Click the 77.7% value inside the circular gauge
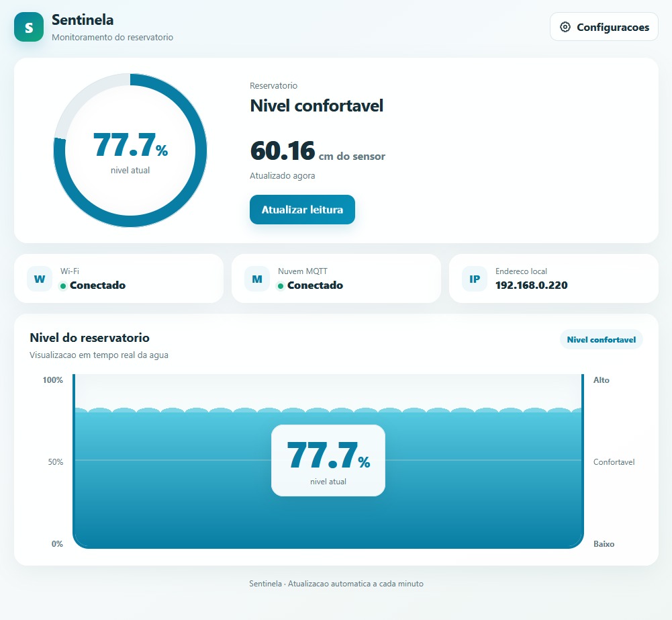Screen dimensions: 672x620 pyautogui.click(x=130, y=145)
